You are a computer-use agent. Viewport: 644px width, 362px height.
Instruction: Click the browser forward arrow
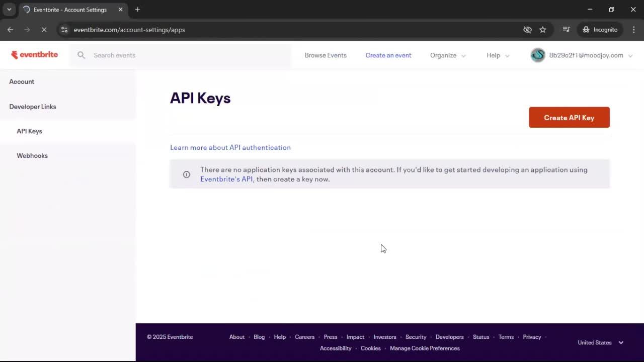[x=27, y=30]
